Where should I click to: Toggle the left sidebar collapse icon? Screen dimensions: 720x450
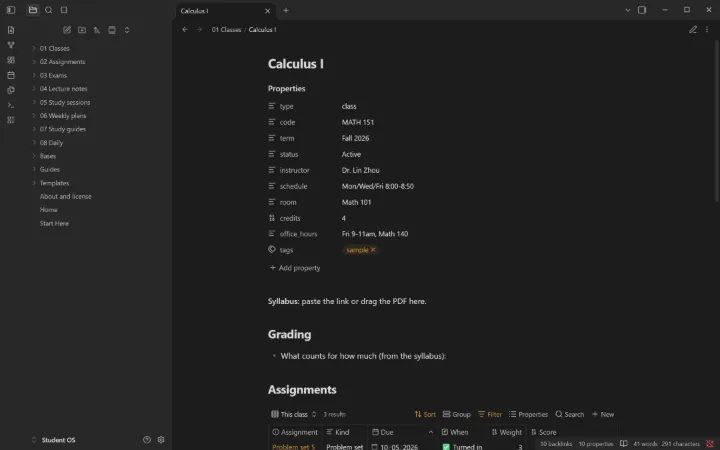tap(11, 10)
